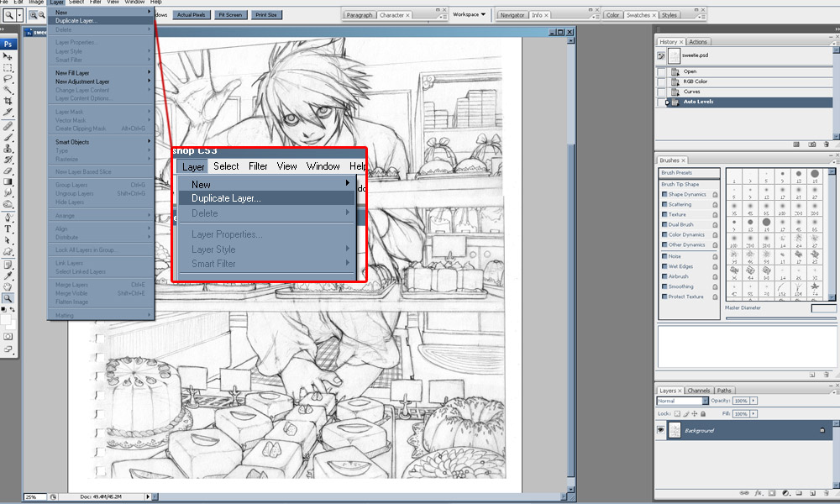Select the Move tool in toolbox

(8, 56)
